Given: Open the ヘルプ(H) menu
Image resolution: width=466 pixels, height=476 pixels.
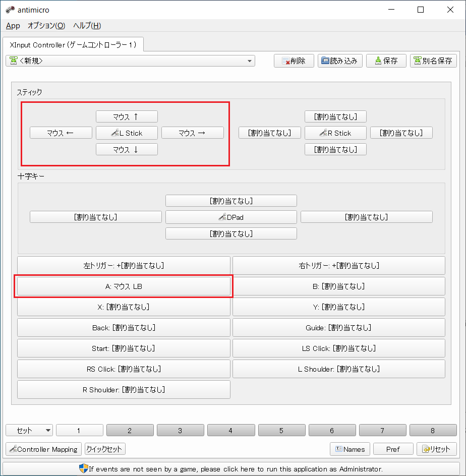Looking at the screenshot, I should point(87,26).
